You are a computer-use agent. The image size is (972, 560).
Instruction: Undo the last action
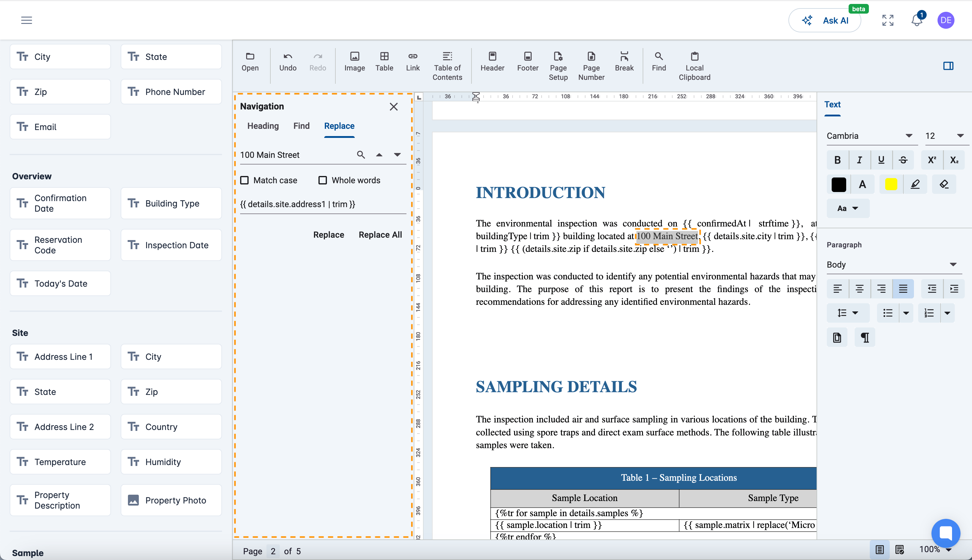[x=288, y=62]
